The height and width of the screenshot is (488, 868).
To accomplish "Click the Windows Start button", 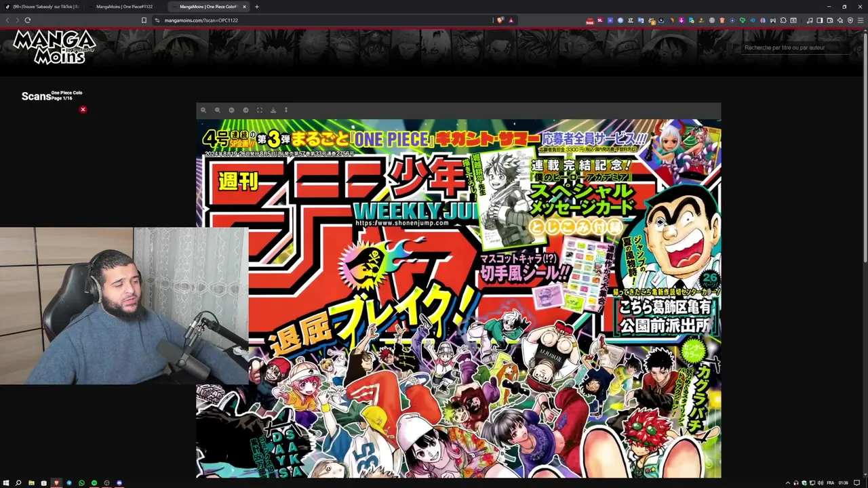I will click(6, 483).
